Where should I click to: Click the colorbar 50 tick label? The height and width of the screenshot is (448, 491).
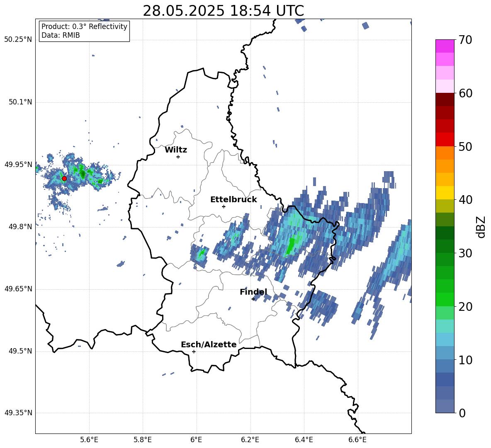(x=465, y=147)
